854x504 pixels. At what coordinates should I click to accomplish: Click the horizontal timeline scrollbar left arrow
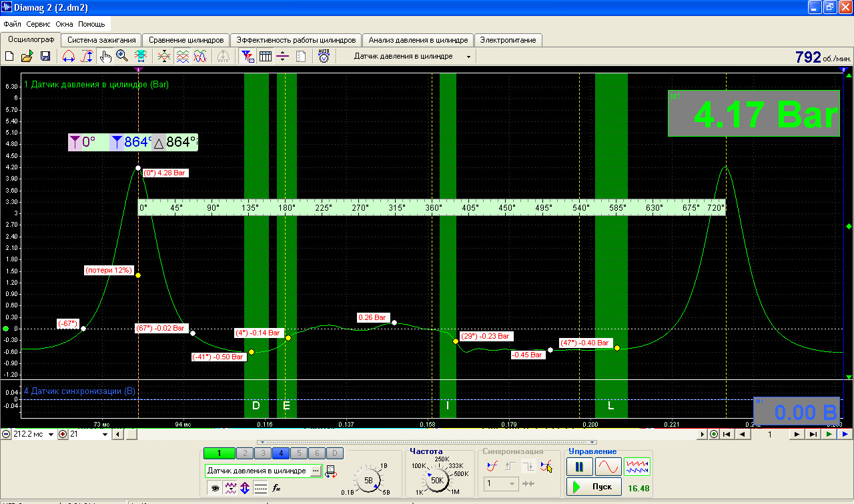pyautogui.click(x=117, y=434)
